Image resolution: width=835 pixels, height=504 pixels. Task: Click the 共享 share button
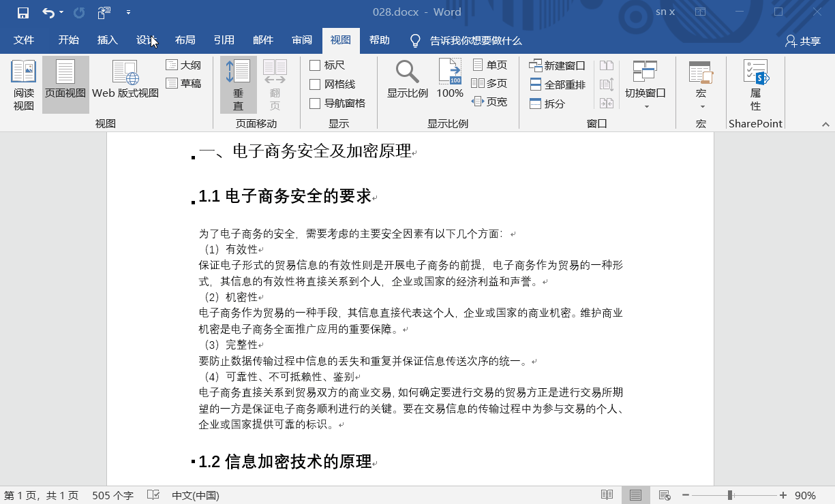(803, 41)
